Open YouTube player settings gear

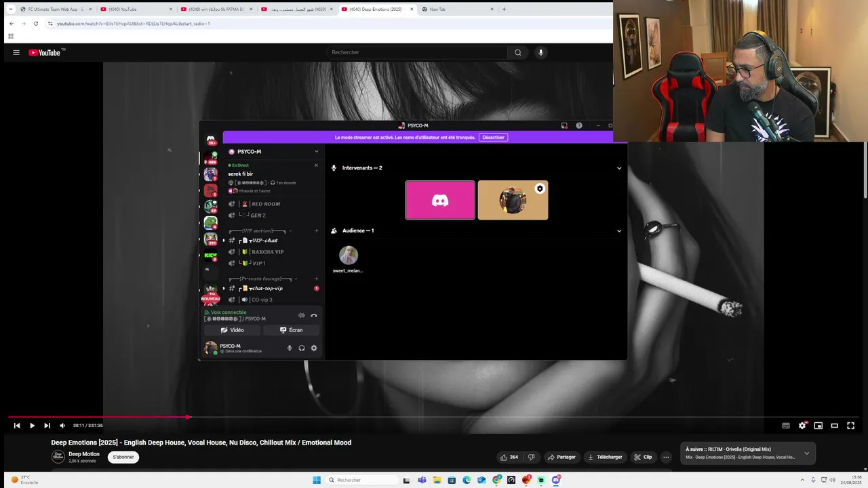(x=802, y=426)
